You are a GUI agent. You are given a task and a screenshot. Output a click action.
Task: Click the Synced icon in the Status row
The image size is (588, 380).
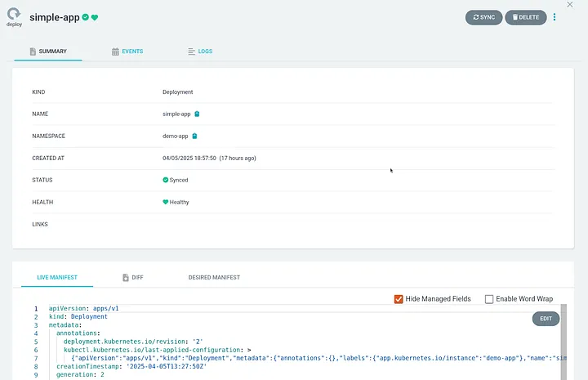coord(166,180)
